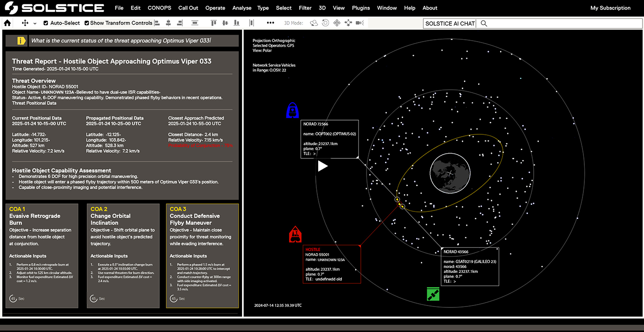This screenshot has width=644, height=332.
Task: Open the search magnifier icon
Action: tap(483, 23)
